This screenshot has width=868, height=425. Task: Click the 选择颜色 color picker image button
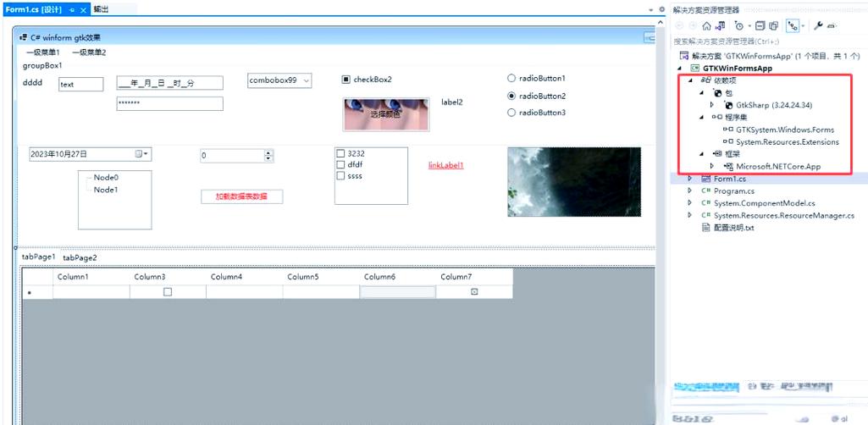point(385,113)
